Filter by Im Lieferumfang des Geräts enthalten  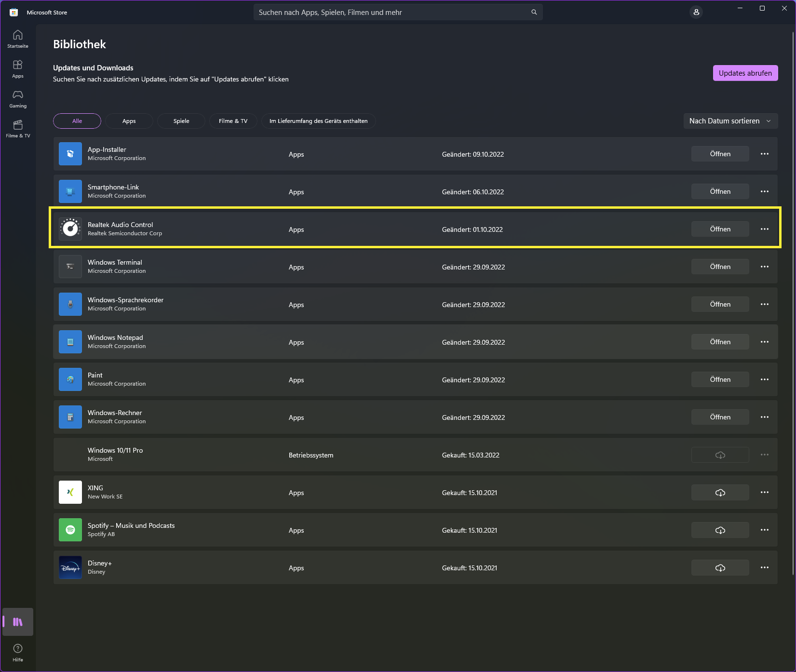point(319,121)
